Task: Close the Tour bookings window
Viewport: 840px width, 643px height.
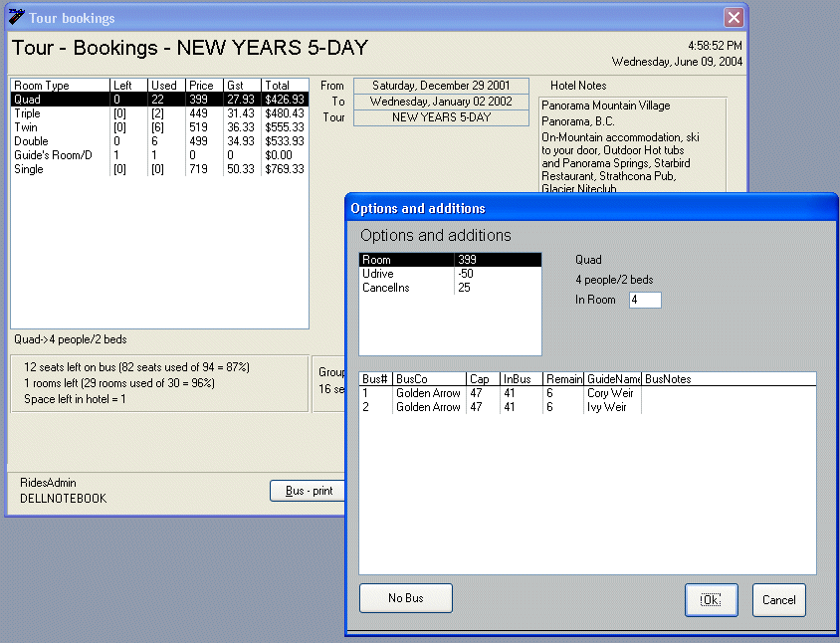Action: pos(734,18)
